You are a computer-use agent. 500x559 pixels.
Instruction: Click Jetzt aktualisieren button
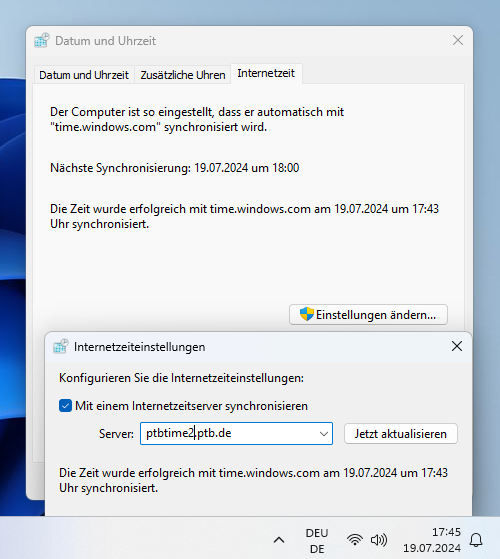(x=401, y=434)
